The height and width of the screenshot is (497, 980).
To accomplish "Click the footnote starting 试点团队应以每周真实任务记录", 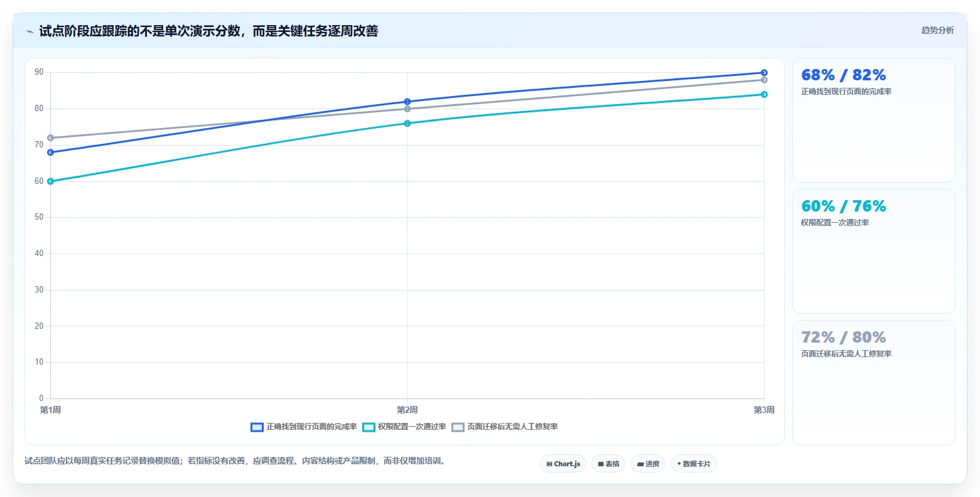I will point(235,461).
